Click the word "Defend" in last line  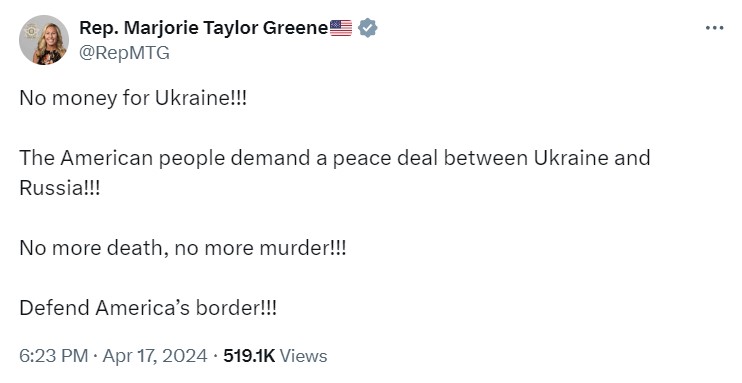(54, 308)
